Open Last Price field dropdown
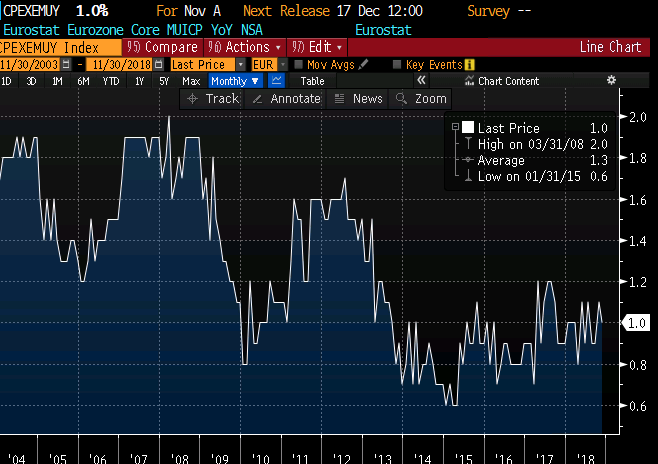The width and height of the screenshot is (658, 464). 240,65
